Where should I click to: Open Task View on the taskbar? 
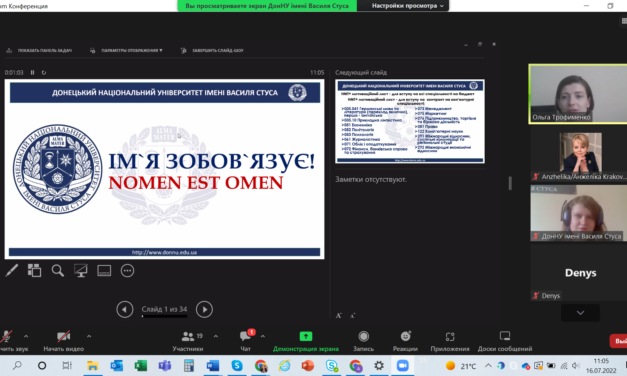pos(66,365)
